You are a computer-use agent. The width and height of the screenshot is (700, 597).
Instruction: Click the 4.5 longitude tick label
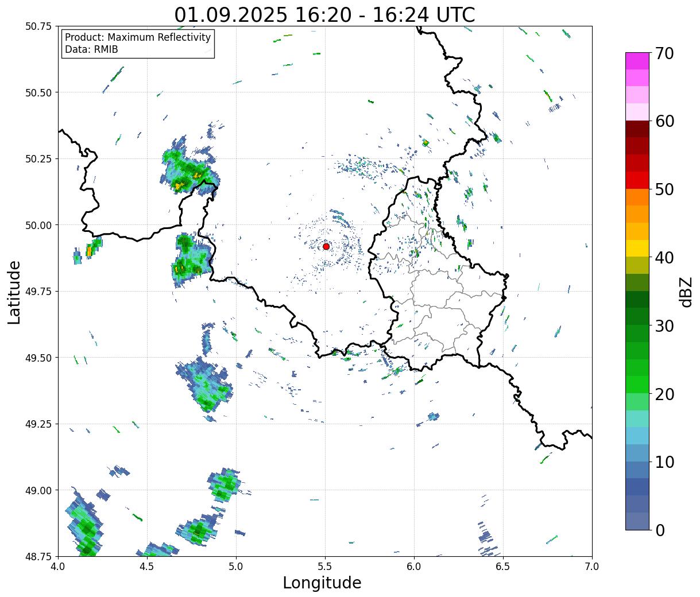[x=147, y=567]
